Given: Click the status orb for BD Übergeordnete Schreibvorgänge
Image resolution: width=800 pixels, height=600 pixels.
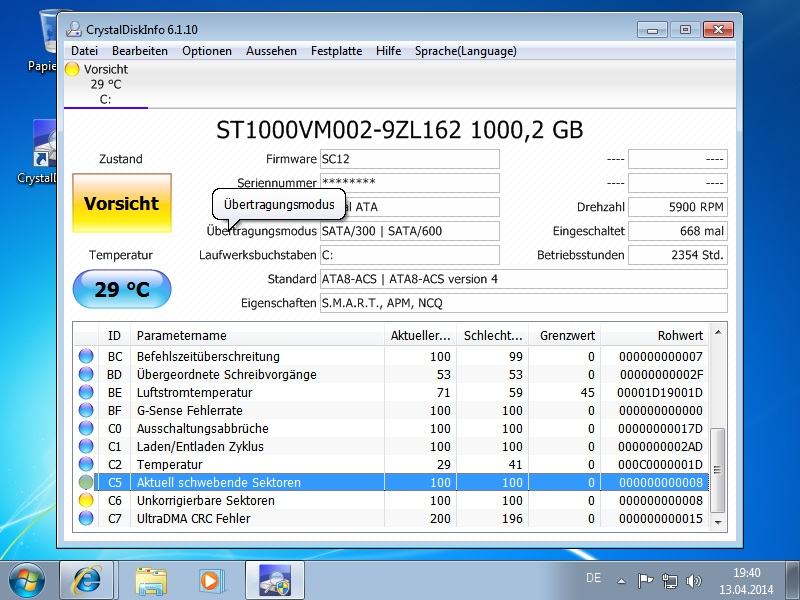Looking at the screenshot, I should [x=86, y=374].
